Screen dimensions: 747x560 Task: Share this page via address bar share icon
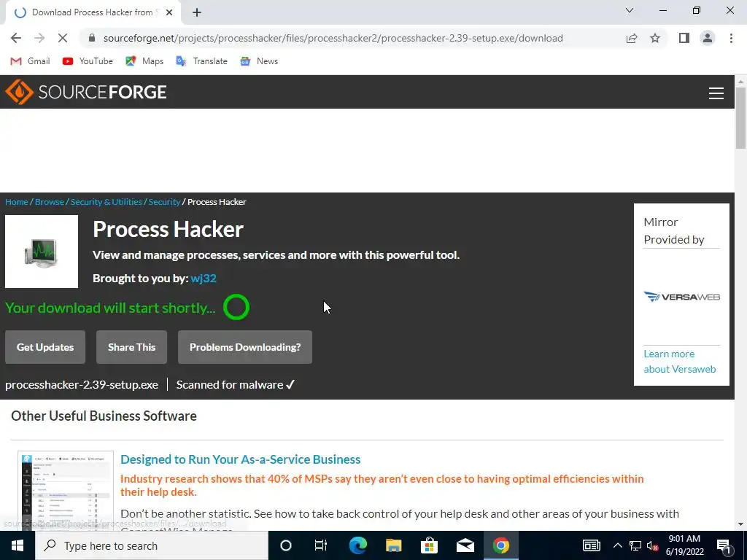tap(632, 38)
